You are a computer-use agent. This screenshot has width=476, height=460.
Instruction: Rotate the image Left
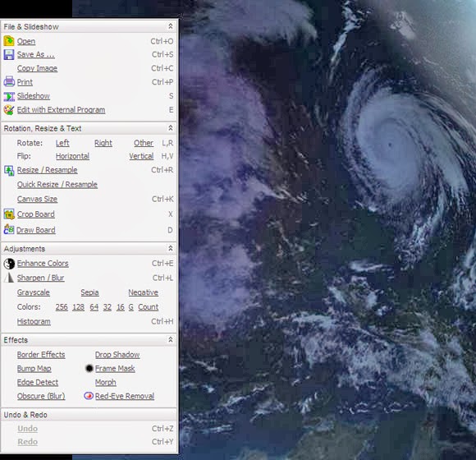(62, 143)
